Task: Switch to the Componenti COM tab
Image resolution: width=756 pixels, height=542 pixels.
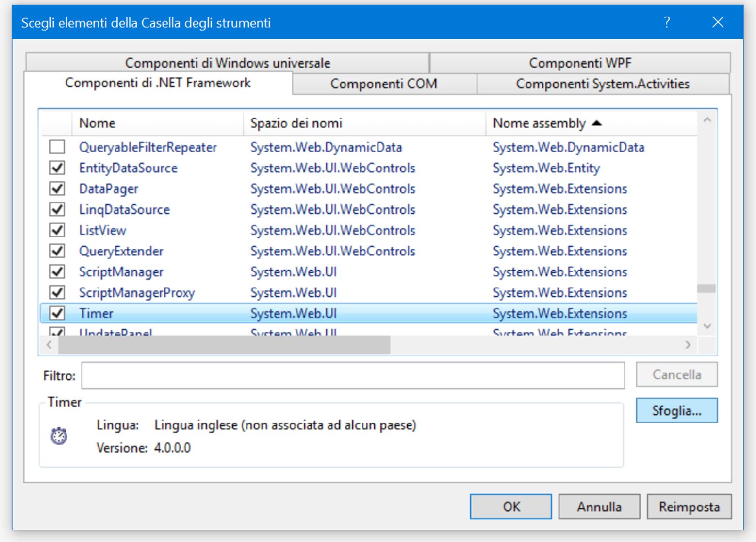Action: coord(384,84)
